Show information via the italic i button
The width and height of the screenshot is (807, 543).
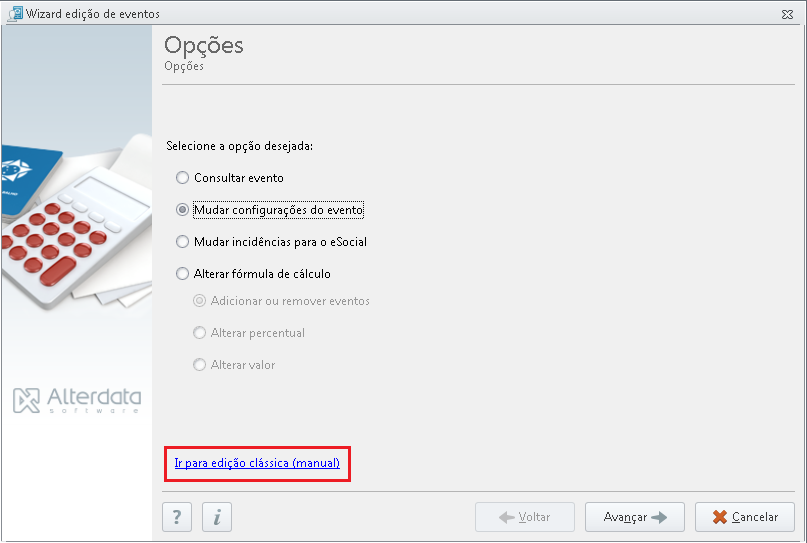coord(217,517)
